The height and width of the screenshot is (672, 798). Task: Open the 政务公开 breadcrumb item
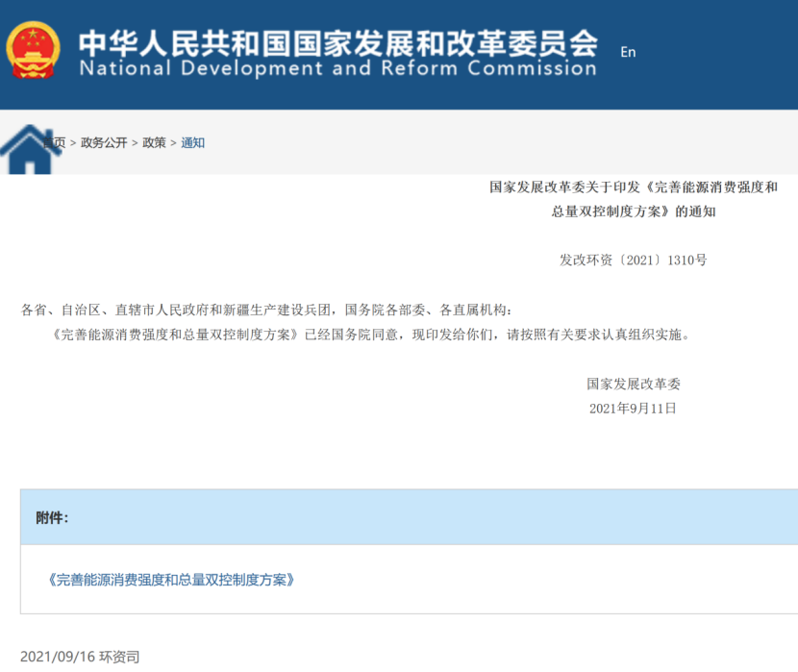pyautogui.click(x=104, y=143)
